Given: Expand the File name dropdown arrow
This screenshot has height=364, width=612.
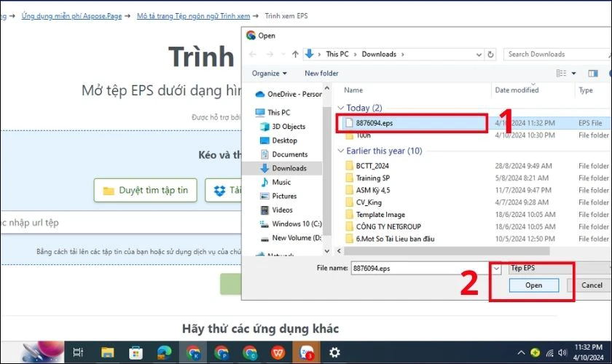Looking at the screenshot, I should point(496,269).
